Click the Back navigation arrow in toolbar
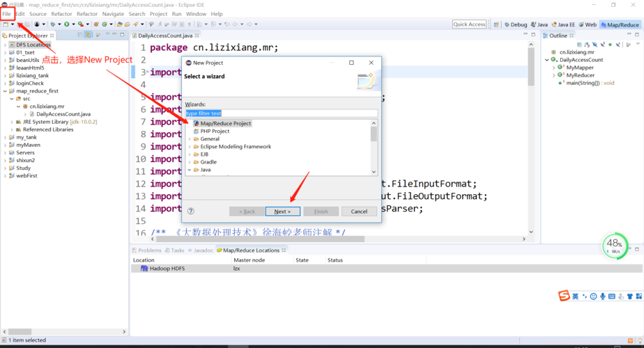Image resolution: width=644 pixels, height=348 pixels. pos(235,24)
